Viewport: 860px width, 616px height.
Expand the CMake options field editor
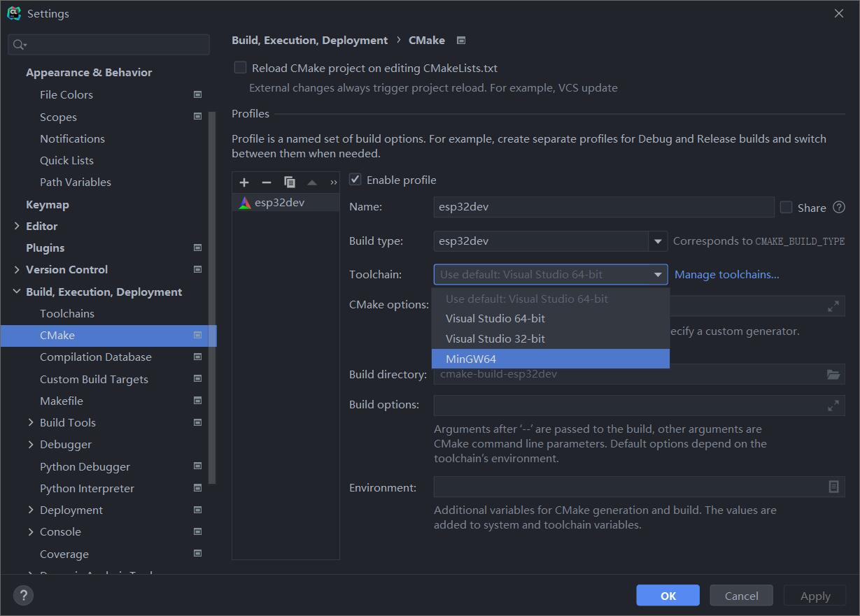pyautogui.click(x=833, y=306)
